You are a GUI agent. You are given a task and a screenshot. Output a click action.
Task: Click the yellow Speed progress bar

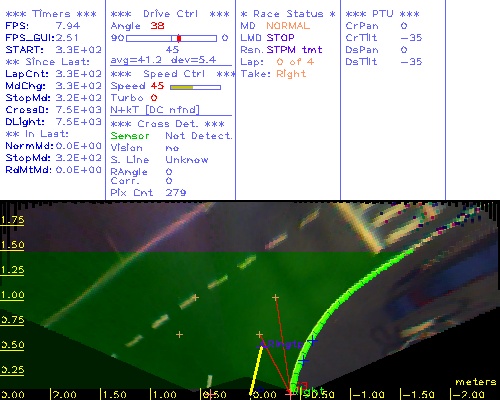(195, 87)
